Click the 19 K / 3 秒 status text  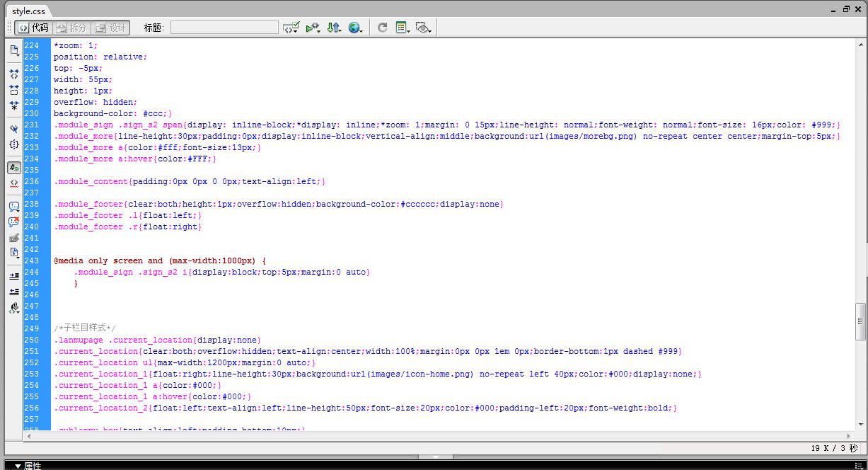click(x=834, y=448)
